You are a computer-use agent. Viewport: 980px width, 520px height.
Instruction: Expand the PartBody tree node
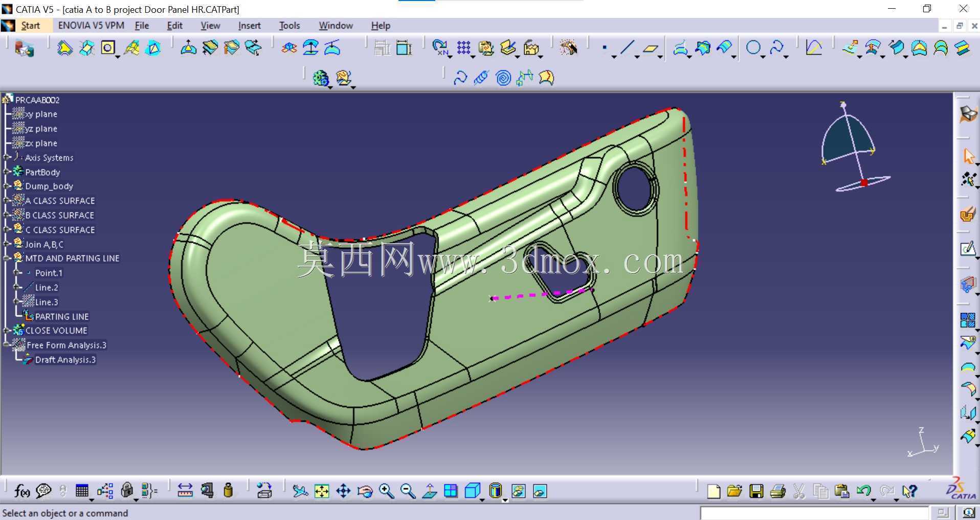click(x=7, y=172)
